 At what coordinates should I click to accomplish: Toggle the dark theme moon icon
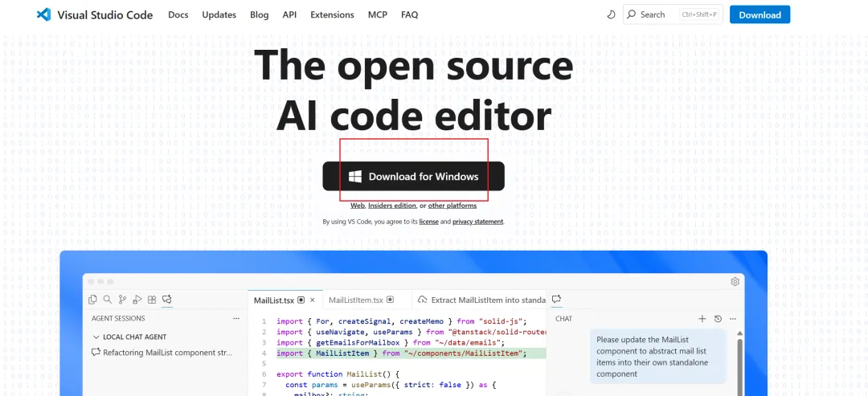611,15
